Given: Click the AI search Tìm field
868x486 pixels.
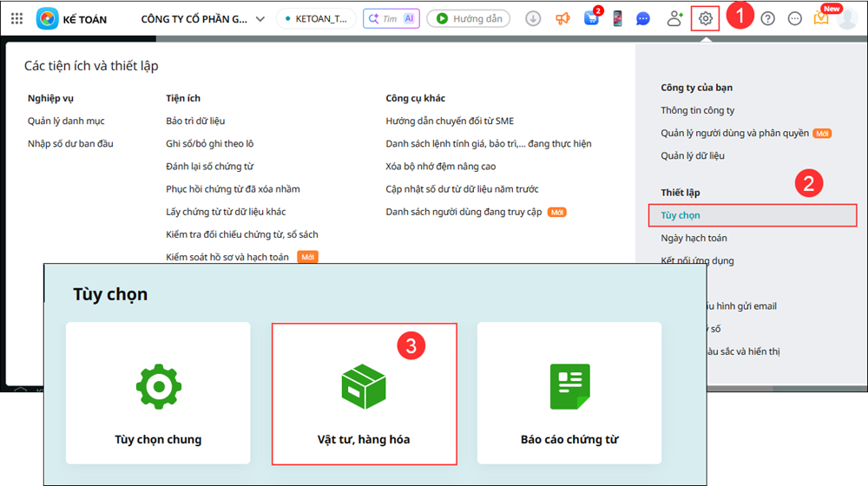Looking at the screenshot, I should 391,18.
